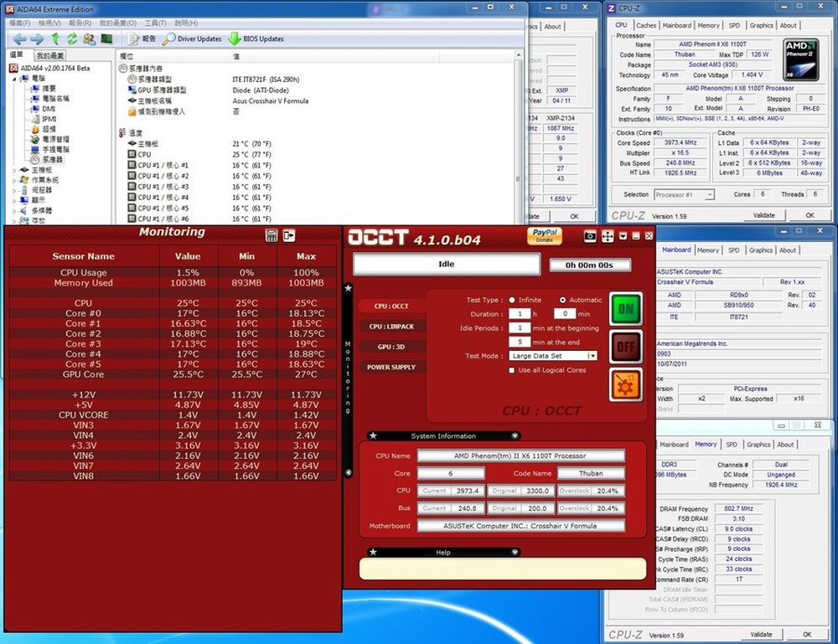This screenshot has height=644, width=838.
Task: Click the AIDA64 green up arrow
Action: [55, 39]
